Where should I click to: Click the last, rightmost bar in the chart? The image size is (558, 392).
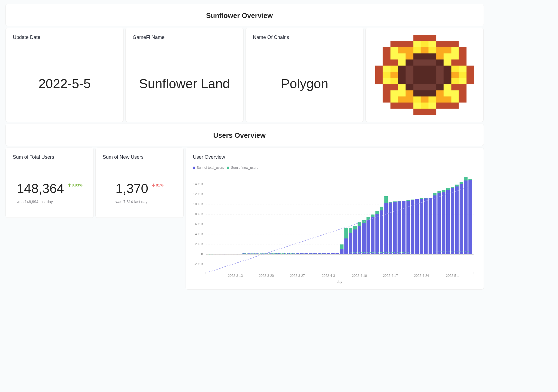pos(470,217)
